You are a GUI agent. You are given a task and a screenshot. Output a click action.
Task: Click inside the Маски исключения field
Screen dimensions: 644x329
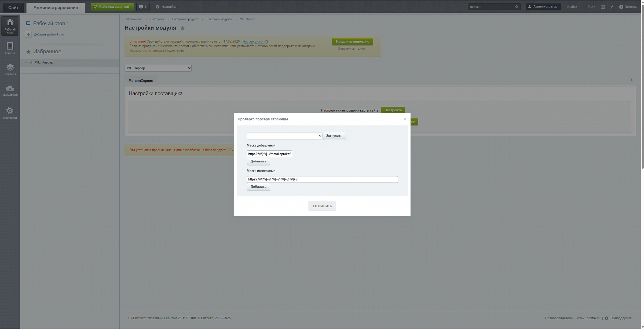click(x=322, y=179)
